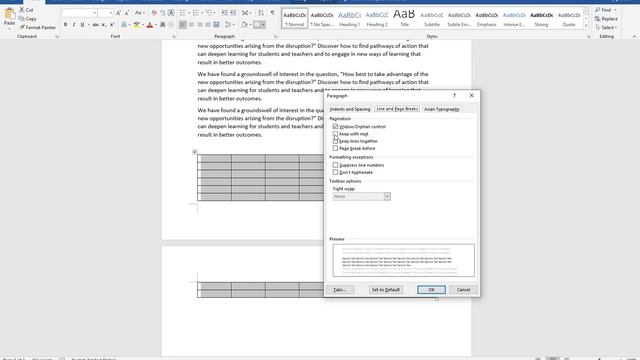This screenshot has height=360, width=640.
Task: Apply the Normal style
Action: (295, 18)
